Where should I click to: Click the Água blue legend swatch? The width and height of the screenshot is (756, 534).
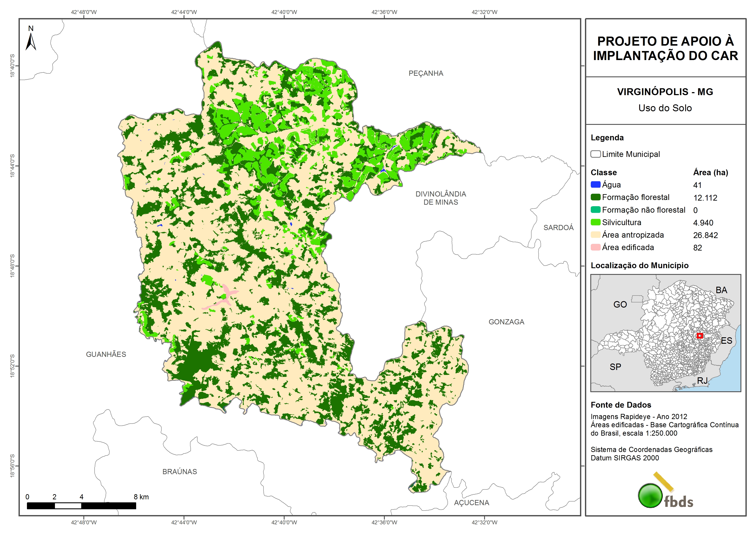595,185
